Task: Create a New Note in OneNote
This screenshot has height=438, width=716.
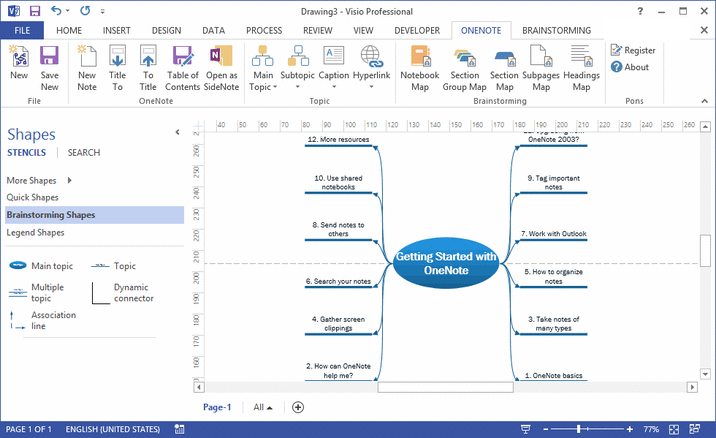Action: tap(87, 68)
